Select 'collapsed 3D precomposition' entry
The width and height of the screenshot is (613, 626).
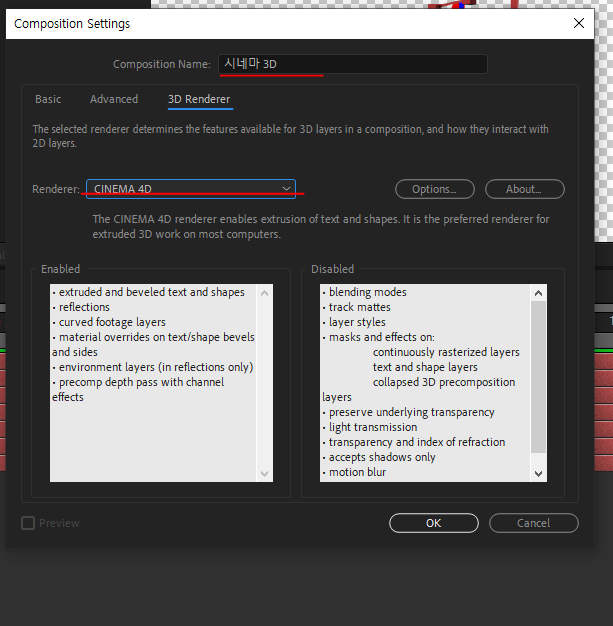tap(444, 382)
